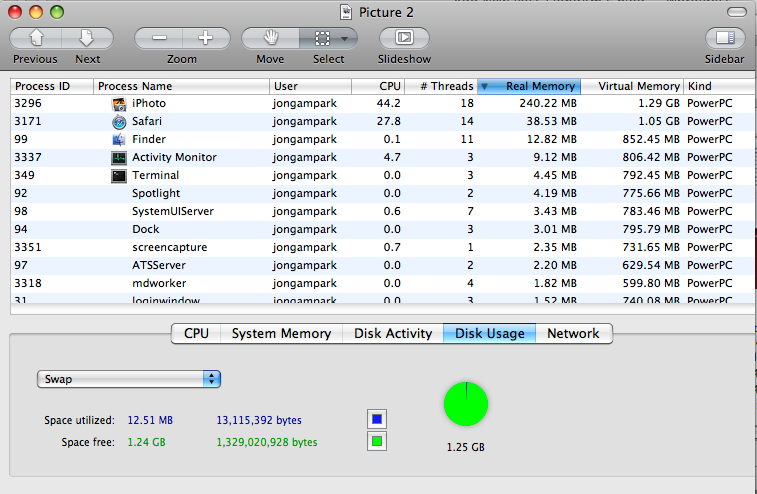This screenshot has width=757, height=494.
Task: Click process ID 3337
Action: coord(28,157)
